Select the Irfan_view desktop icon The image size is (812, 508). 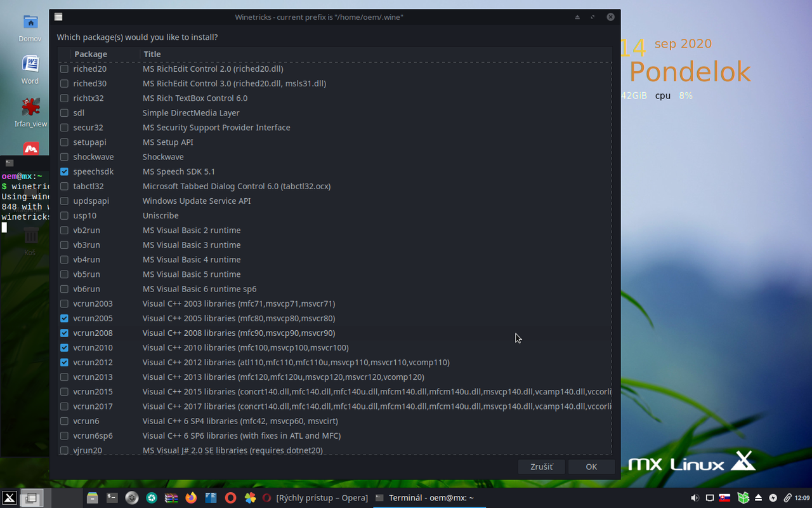tap(30, 112)
